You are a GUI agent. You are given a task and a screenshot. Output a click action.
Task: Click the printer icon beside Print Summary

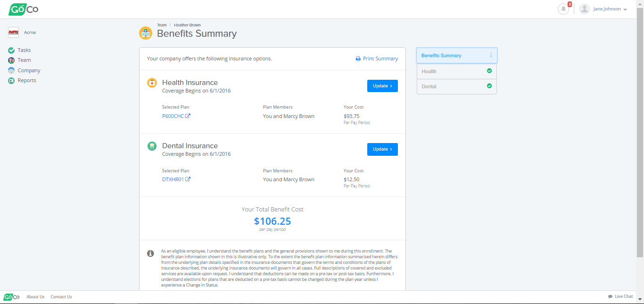(x=358, y=59)
